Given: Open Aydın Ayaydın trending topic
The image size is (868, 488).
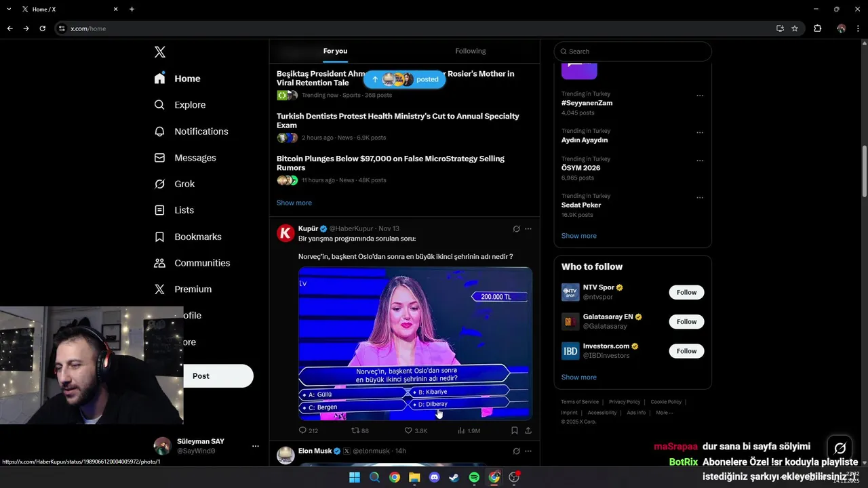Looking at the screenshot, I should (585, 140).
